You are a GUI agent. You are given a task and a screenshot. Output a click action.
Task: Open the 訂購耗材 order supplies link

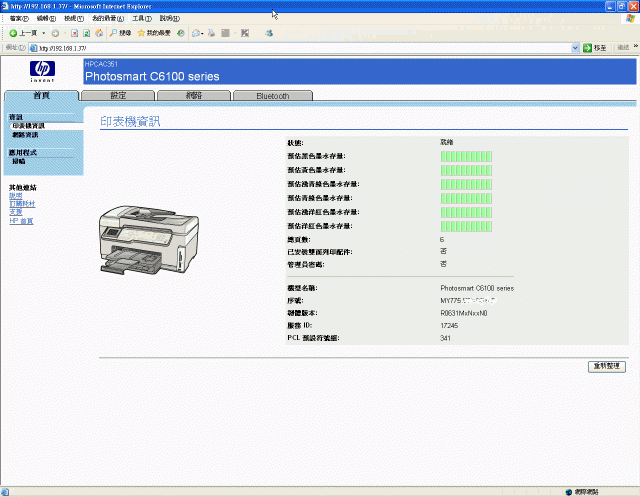22,204
